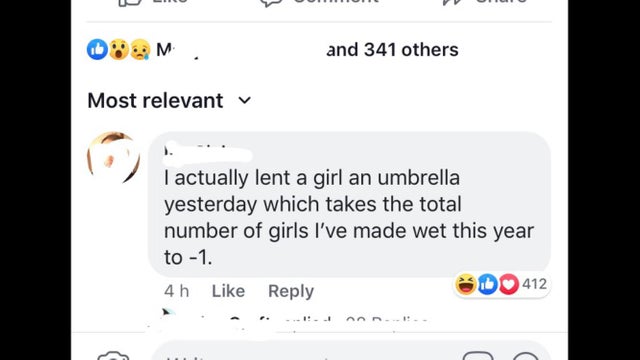
Task: Click the blurred commenter name above the comment
Action: tap(207, 154)
